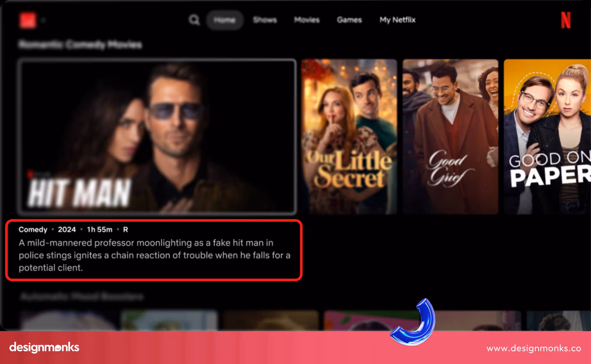Image resolution: width=591 pixels, height=364 pixels.
Task: Open the Movies section
Action: coord(307,20)
